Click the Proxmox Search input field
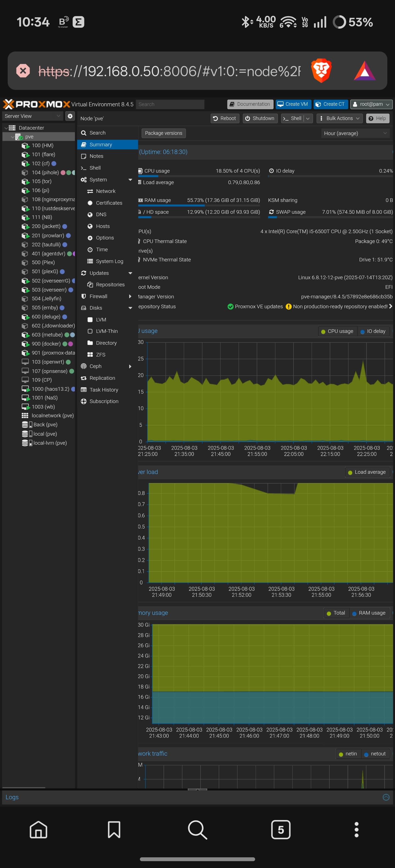395x868 pixels. (x=170, y=104)
